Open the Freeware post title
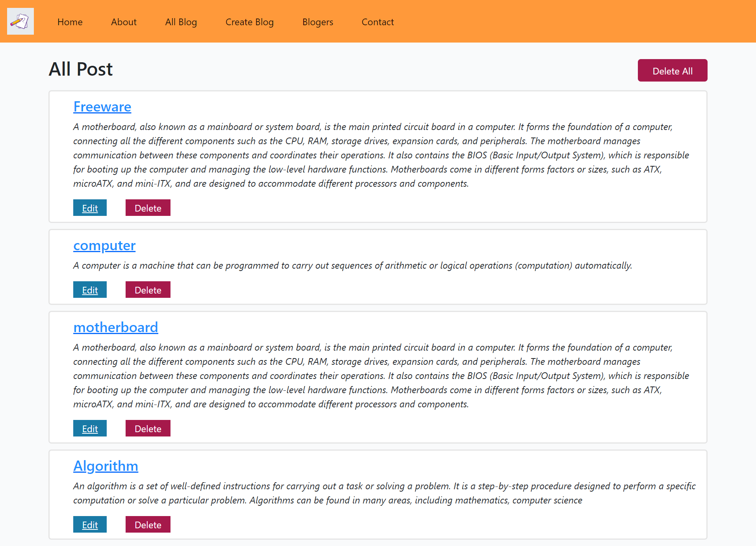Image resolution: width=756 pixels, height=546 pixels. point(102,106)
